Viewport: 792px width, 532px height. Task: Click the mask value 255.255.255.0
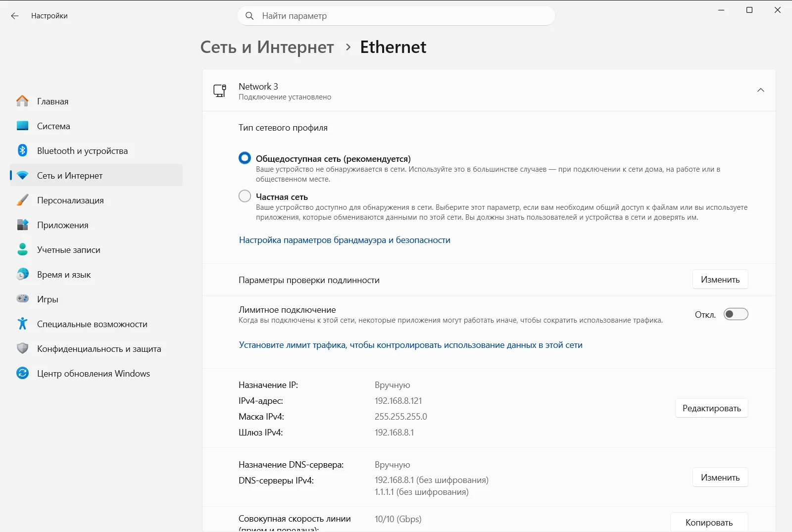click(400, 417)
